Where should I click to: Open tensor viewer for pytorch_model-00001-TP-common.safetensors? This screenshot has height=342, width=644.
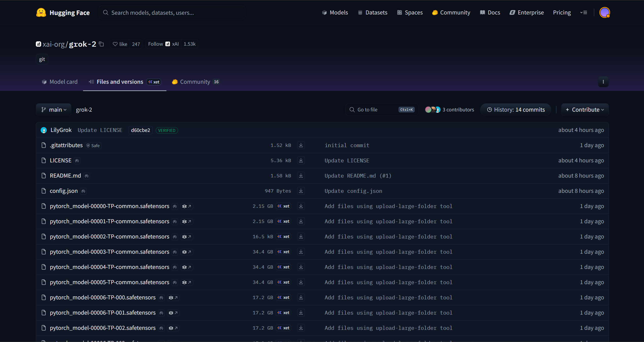186,221
